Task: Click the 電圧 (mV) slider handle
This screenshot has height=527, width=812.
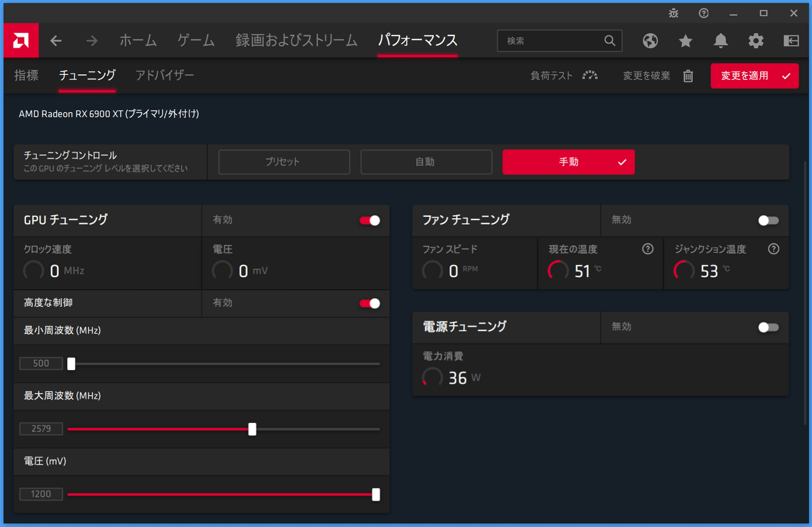Action: 376,495
